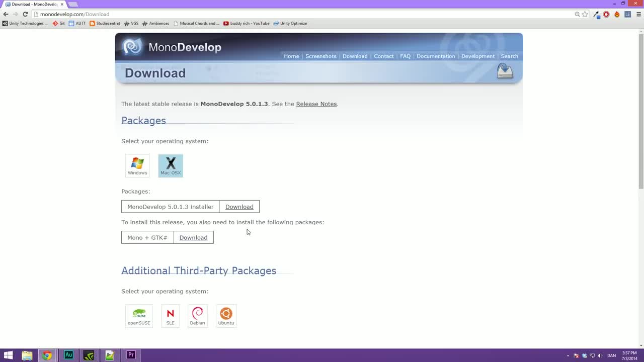
Task: Open the Nvidia app on the taskbar
Action: (x=89, y=355)
